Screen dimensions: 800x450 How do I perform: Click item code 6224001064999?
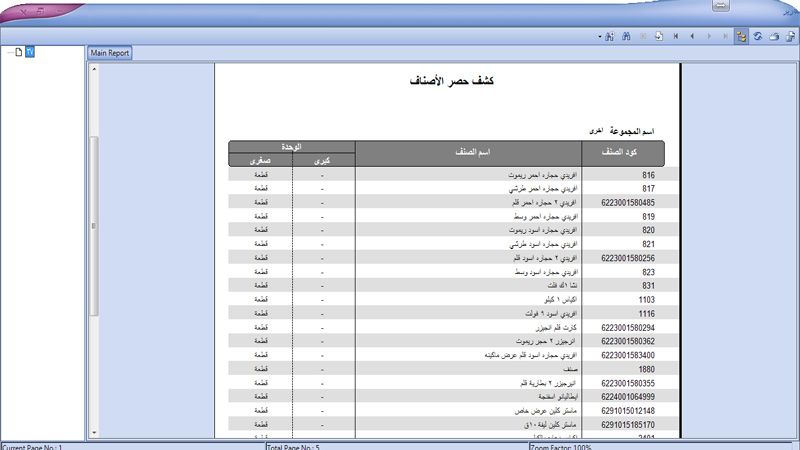coord(628,397)
